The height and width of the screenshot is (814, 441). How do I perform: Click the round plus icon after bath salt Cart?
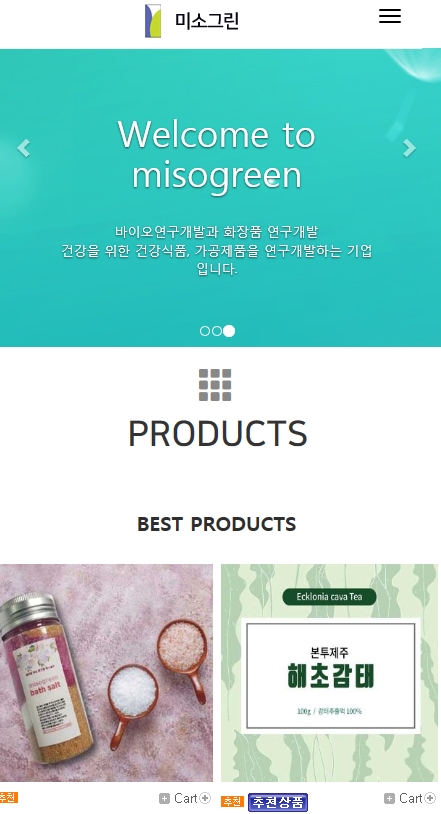pyautogui.click(x=205, y=798)
